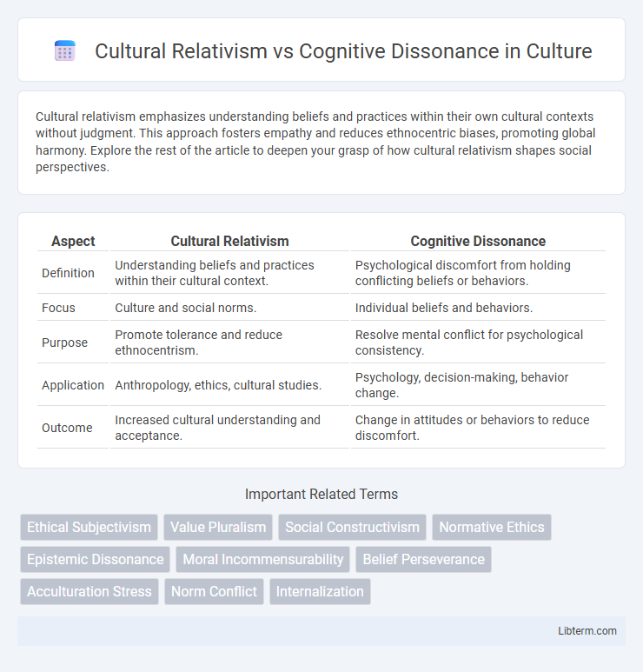Click the calendar icon beside the title
The width and height of the screenshot is (643, 672).
(65, 51)
